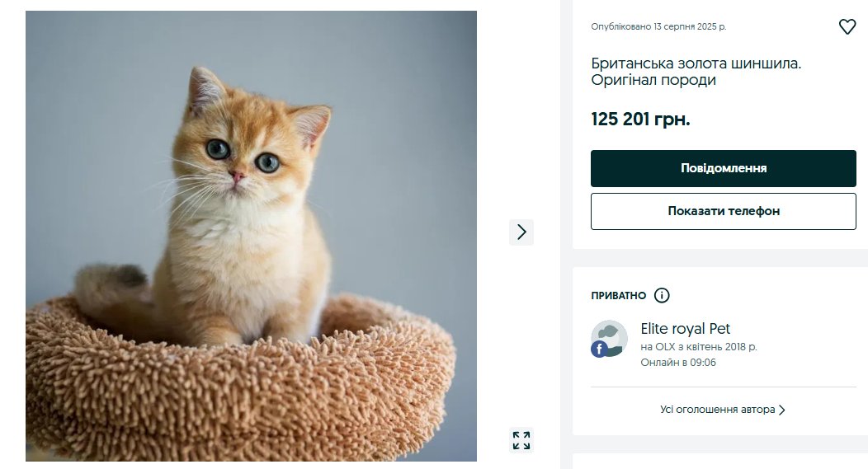Click the ПРИВАТНО seller type label
The image size is (868, 469).
coord(619,295)
